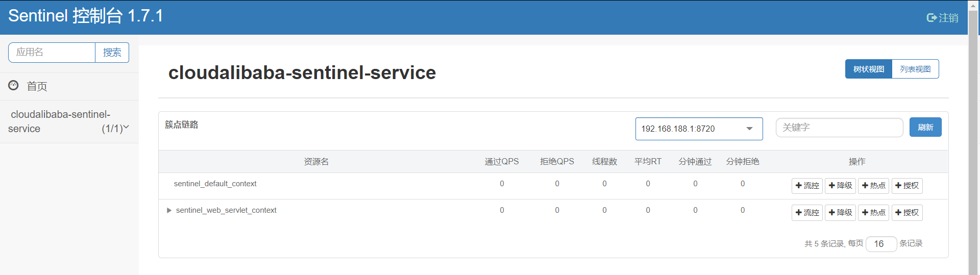Click the sentinel_web_servlet_context resource name
The image size is (980, 275).
tap(226, 210)
